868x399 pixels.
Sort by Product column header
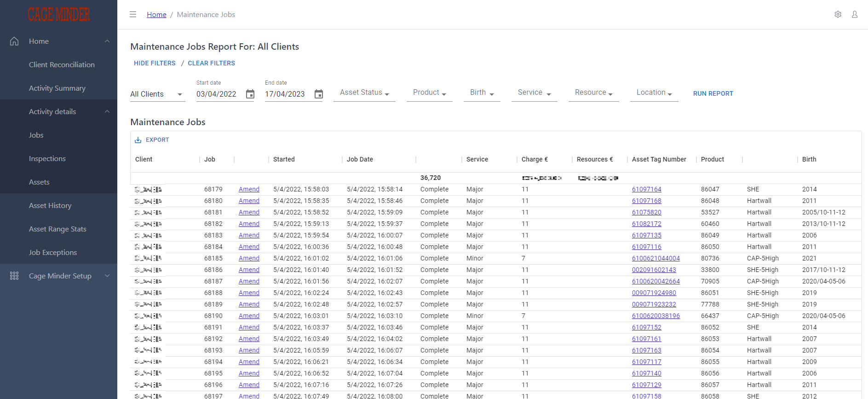(713, 159)
